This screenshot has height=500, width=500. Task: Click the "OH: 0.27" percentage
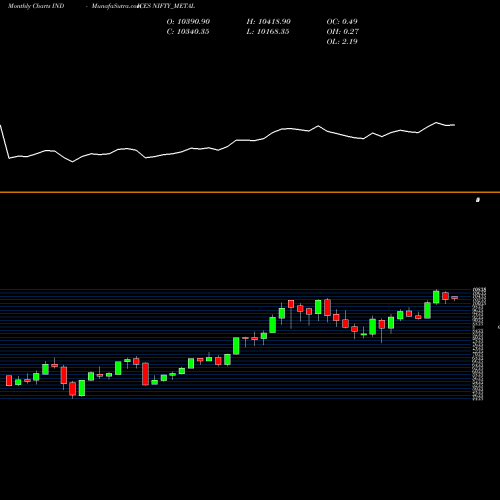coord(343,32)
